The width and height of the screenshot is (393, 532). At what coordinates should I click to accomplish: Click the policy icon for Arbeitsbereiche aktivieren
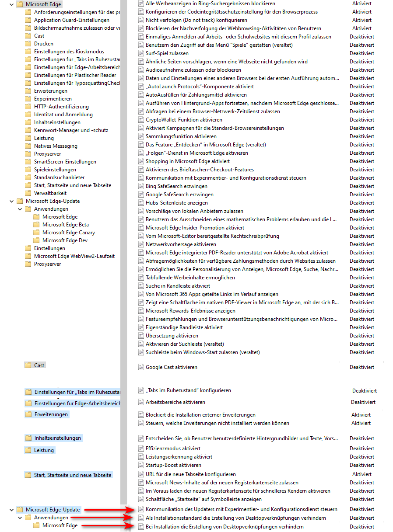(x=141, y=402)
